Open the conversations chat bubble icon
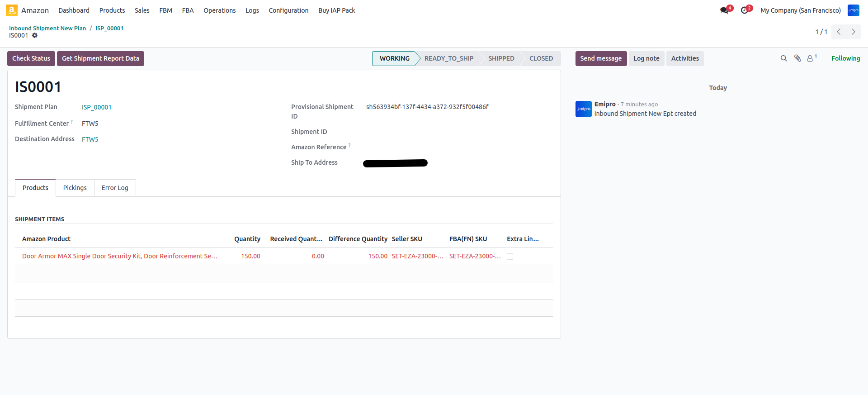The image size is (868, 395). (x=724, y=10)
